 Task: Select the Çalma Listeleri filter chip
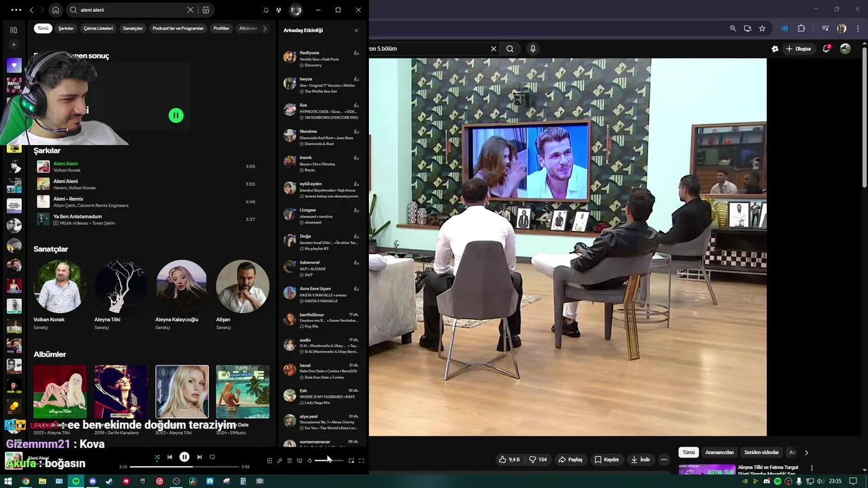tap(98, 28)
